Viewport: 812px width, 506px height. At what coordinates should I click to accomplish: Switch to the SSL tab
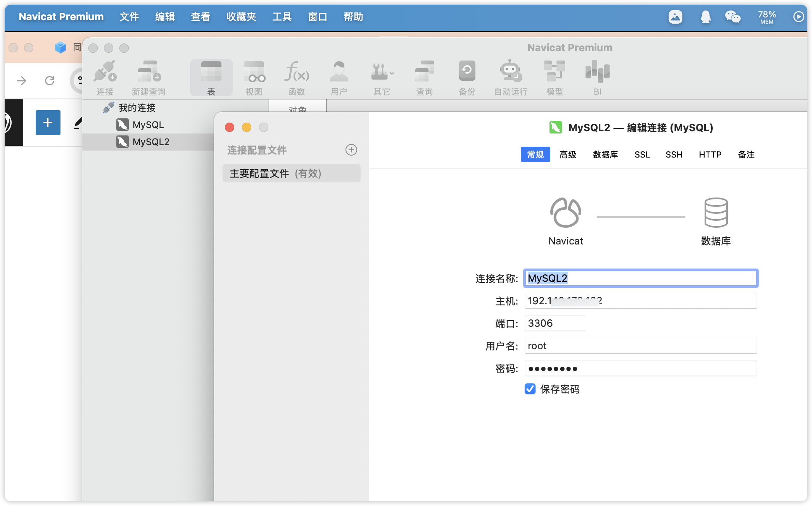pyautogui.click(x=642, y=154)
